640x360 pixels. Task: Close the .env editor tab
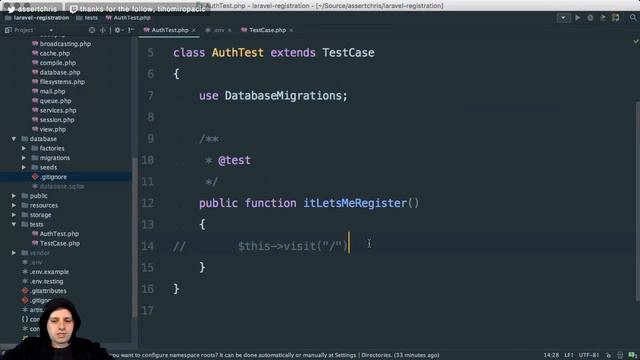229,31
